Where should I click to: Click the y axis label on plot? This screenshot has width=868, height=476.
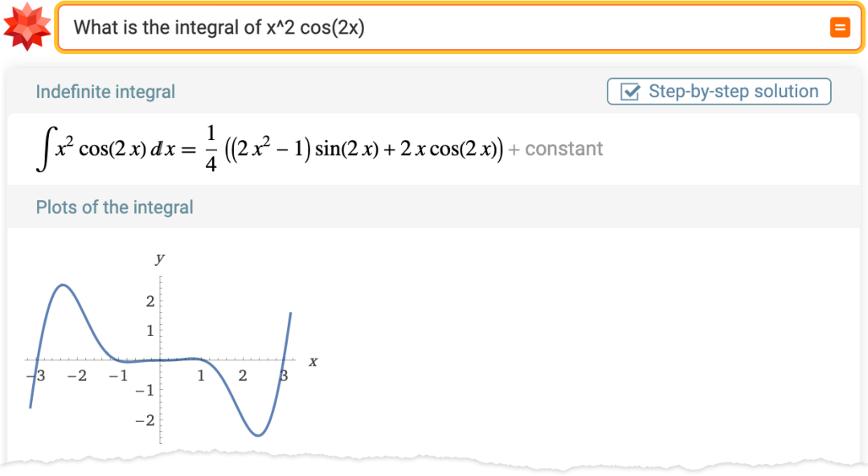click(x=160, y=259)
